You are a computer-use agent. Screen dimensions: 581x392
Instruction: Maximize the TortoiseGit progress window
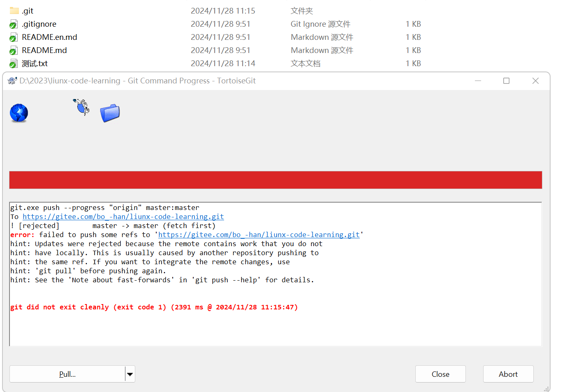(507, 81)
